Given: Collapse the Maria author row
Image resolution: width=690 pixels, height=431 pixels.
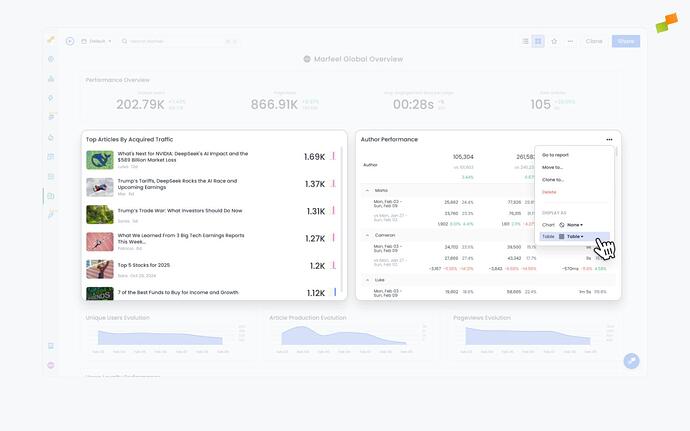Looking at the screenshot, I should coord(367,191).
